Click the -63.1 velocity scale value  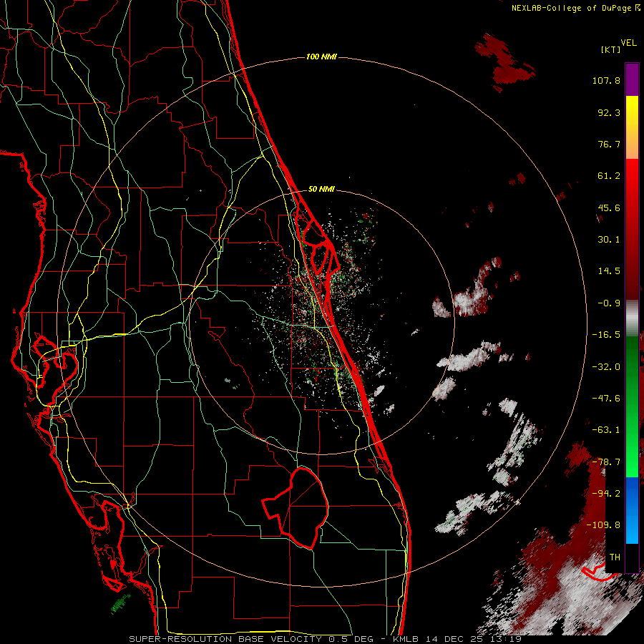(606, 430)
